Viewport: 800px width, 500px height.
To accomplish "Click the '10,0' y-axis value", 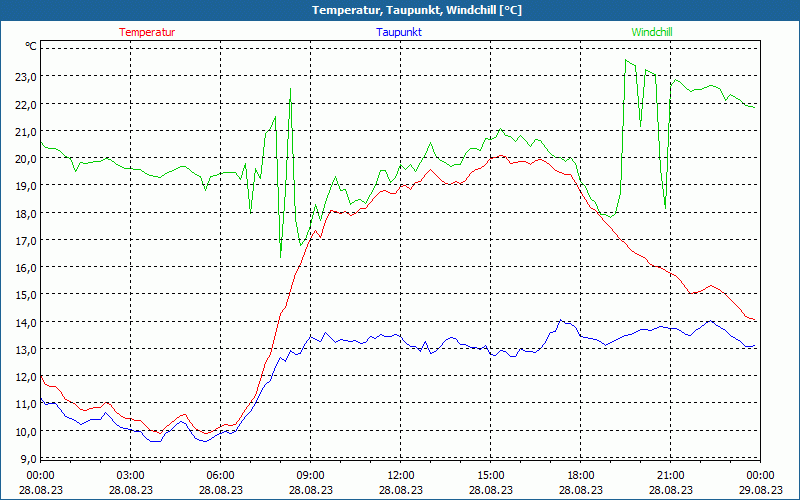I will click(26, 431).
